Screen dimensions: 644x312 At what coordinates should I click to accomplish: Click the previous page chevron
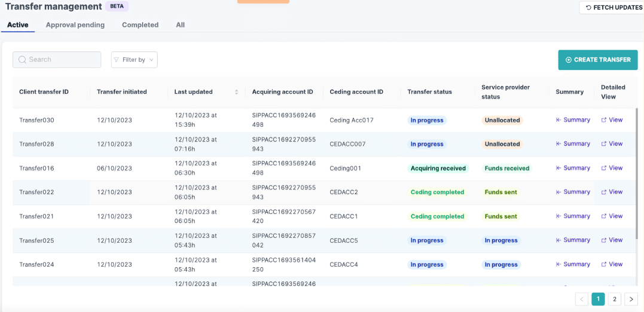tap(581, 299)
